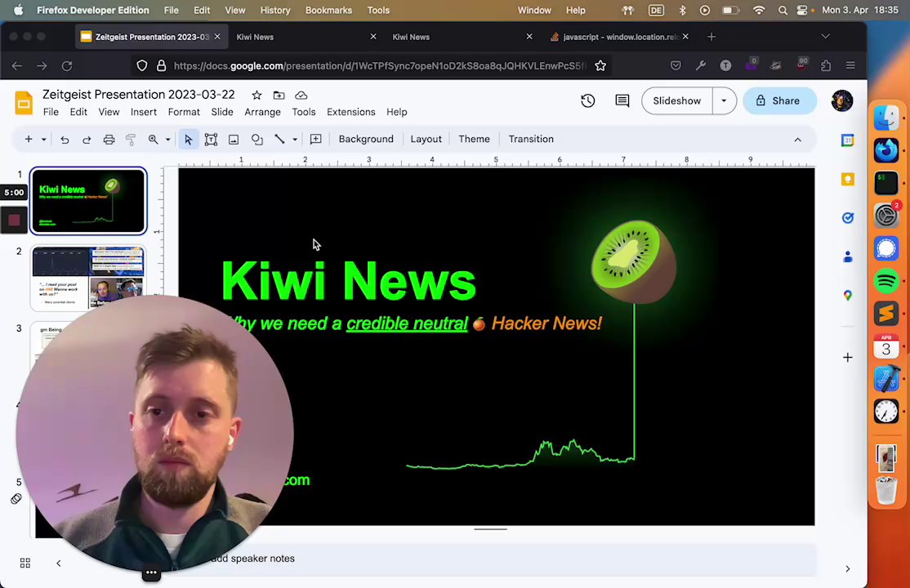Select slide 1 thumbnail in filmstrip
Image resolution: width=910 pixels, height=588 pixels.
(88, 201)
